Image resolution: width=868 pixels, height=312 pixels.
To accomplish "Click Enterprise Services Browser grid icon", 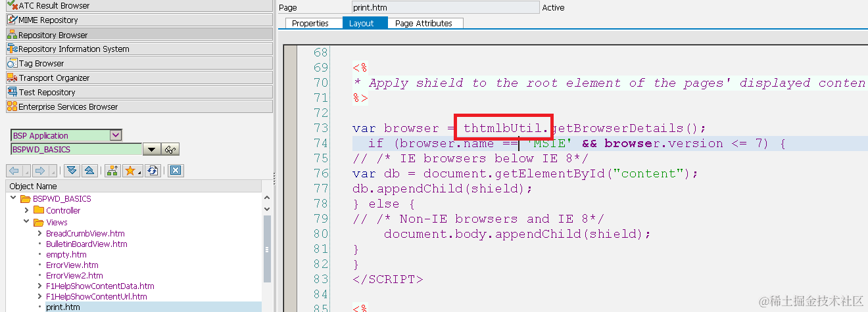I will (12, 106).
